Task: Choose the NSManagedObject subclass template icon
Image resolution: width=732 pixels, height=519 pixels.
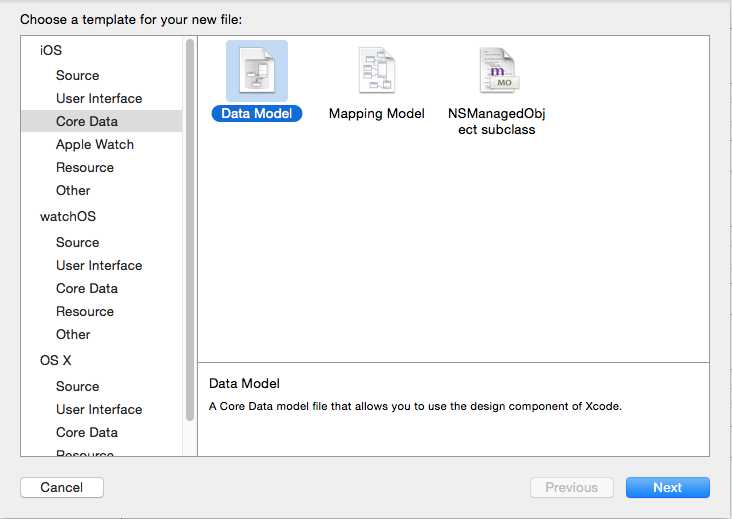Action: point(497,72)
